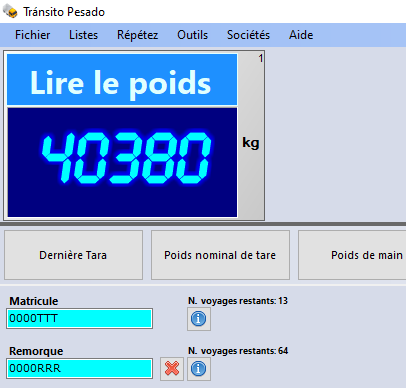Image resolution: width=406 pixels, height=388 pixels.
Task: Click the Poids de main button
Action: tap(352, 255)
